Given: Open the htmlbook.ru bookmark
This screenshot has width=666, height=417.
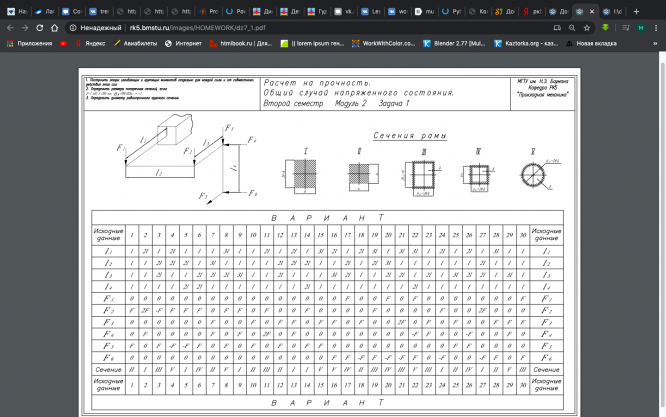Looking at the screenshot, I should [x=241, y=43].
